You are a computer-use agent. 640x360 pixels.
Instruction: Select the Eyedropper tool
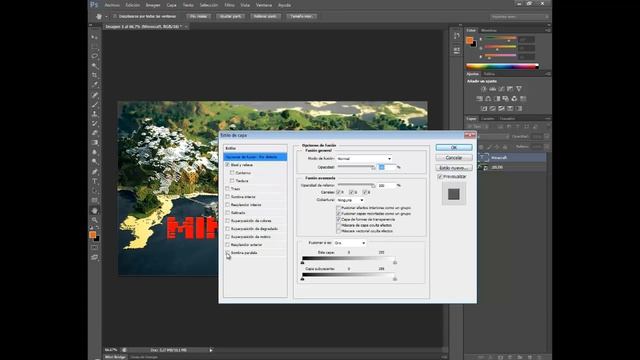coord(95,85)
